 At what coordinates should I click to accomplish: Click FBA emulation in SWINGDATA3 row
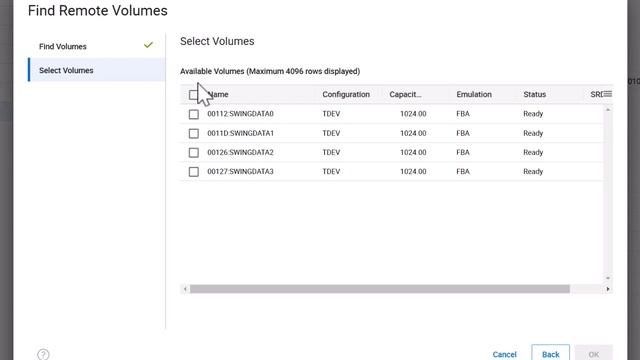(463, 172)
